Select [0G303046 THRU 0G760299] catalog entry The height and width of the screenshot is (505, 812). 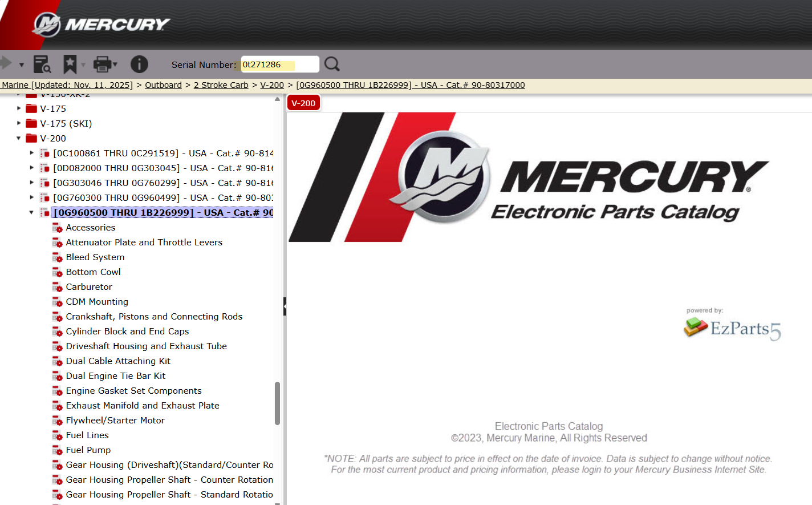tap(163, 183)
